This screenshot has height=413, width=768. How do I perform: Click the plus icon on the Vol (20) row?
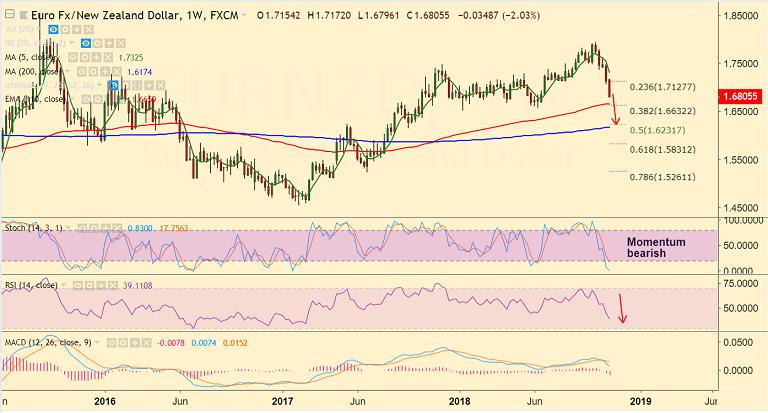pos(77,30)
